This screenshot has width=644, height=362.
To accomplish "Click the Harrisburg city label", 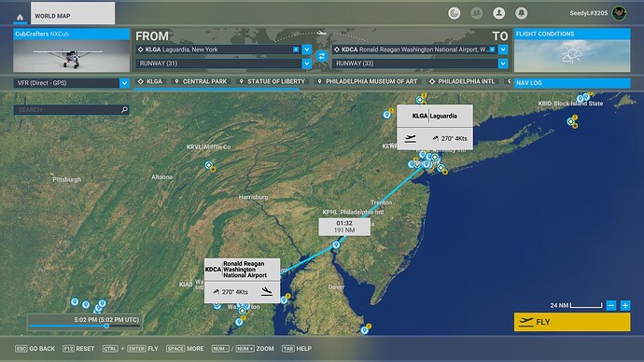I will [x=254, y=197].
